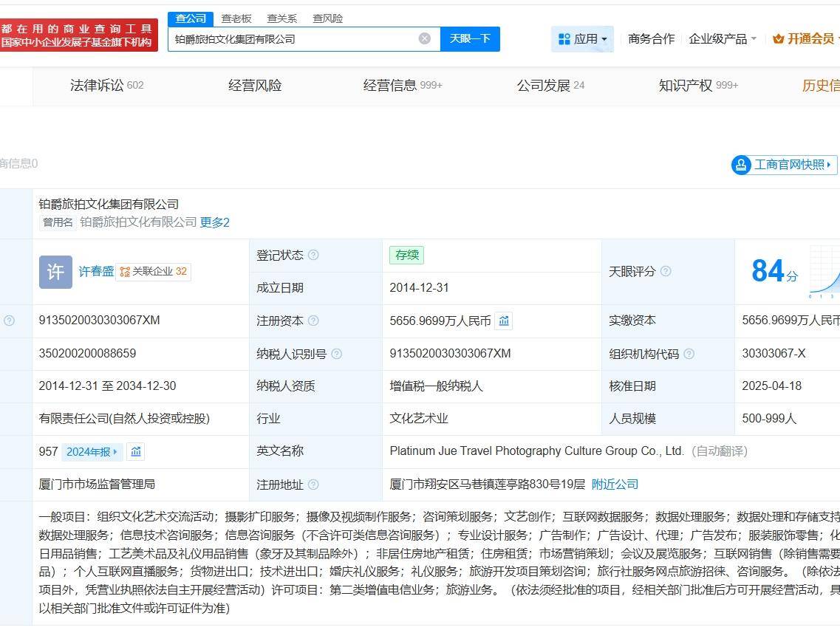840x630 pixels.
Task: Clear the search box with the X icon
Action: (x=425, y=38)
